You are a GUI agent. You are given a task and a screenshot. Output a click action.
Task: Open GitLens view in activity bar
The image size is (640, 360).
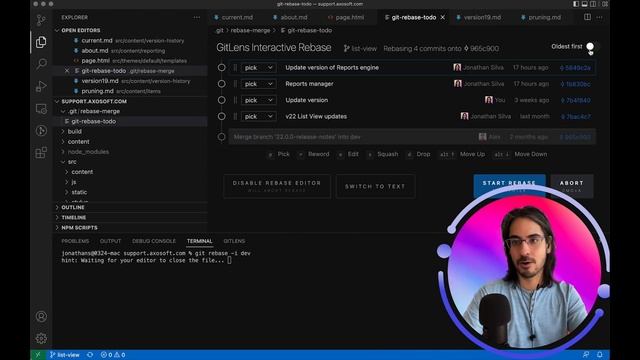click(x=41, y=131)
